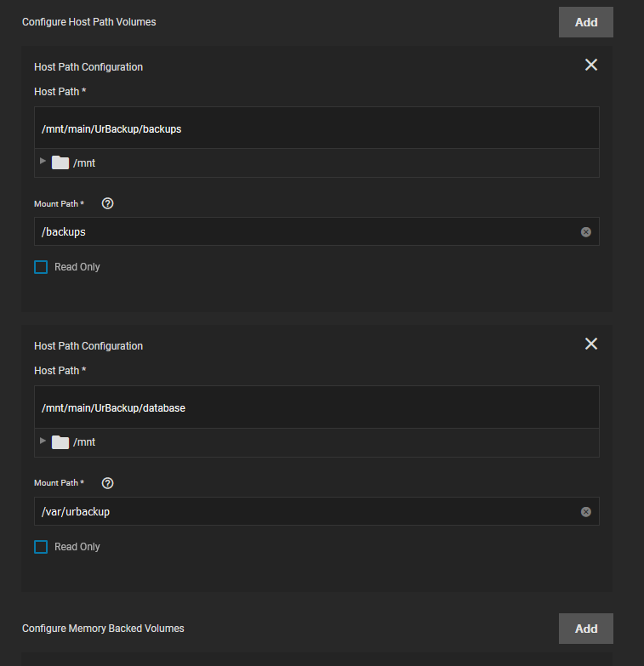Image resolution: width=644 pixels, height=666 pixels.
Task: Remove the database Host Path Configuration with its X icon
Action: (591, 344)
